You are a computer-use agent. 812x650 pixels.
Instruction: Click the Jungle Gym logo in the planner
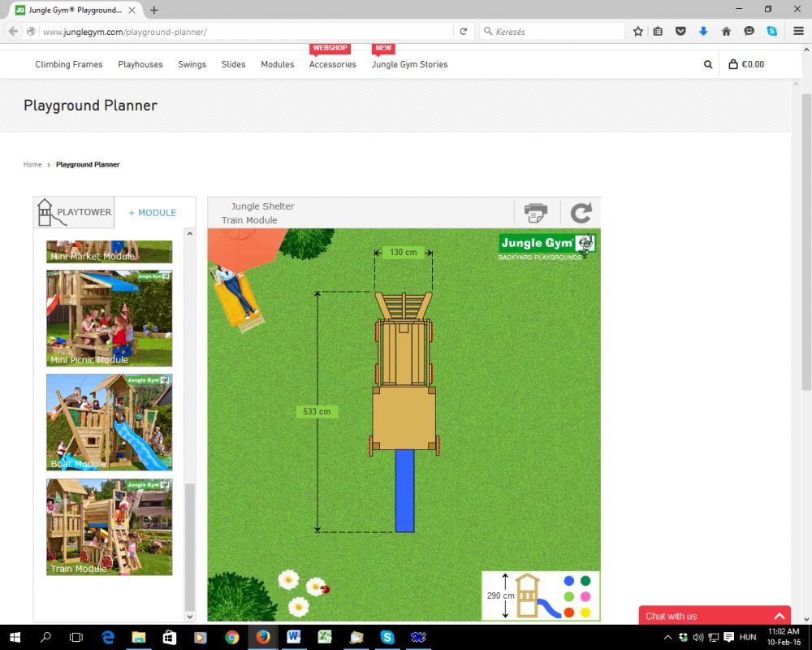[546, 247]
